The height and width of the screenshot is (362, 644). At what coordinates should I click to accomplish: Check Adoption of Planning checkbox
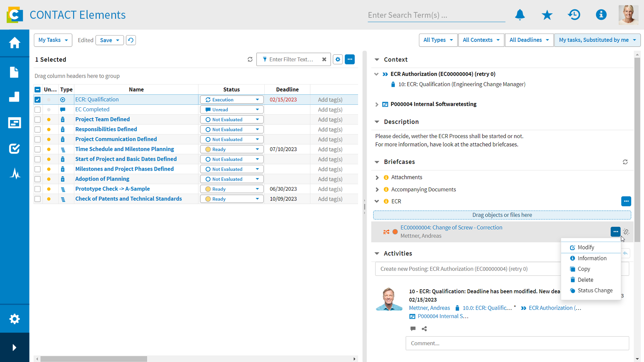(38, 179)
